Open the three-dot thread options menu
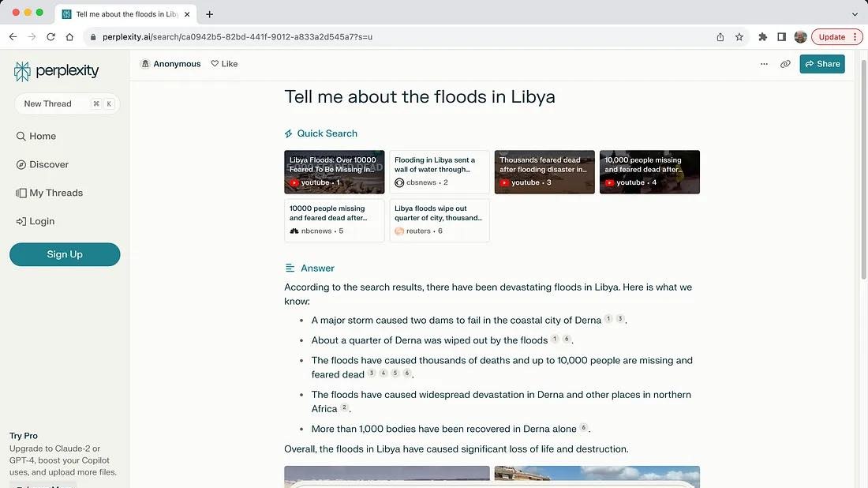 (x=764, y=64)
